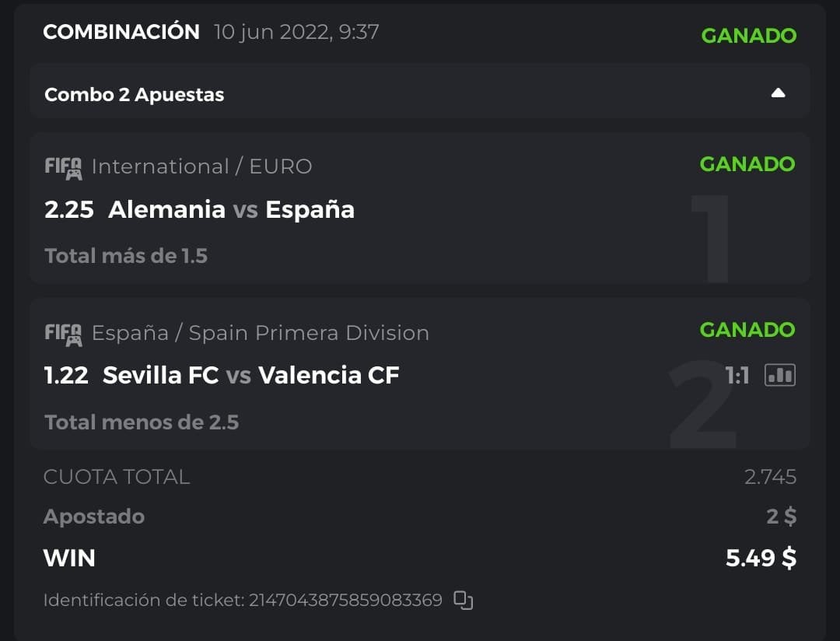Open the Sevilla FC vs Valencia CF match
The height and width of the screenshot is (641, 840).
(x=250, y=376)
